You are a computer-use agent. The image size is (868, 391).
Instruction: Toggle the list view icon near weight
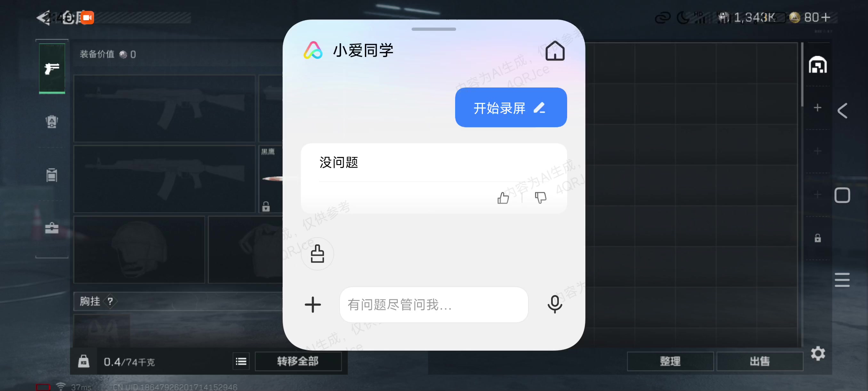[x=241, y=362]
